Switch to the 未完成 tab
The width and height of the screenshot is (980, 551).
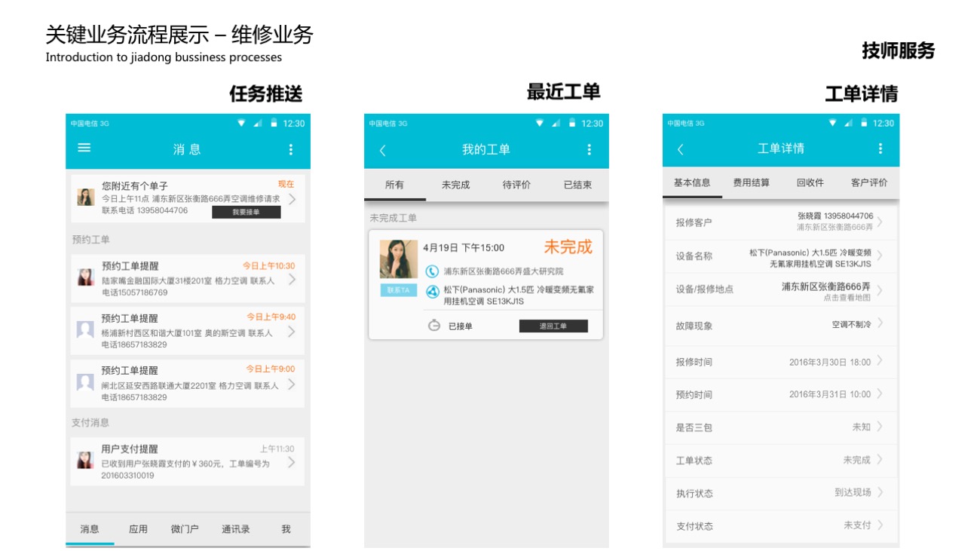point(455,185)
